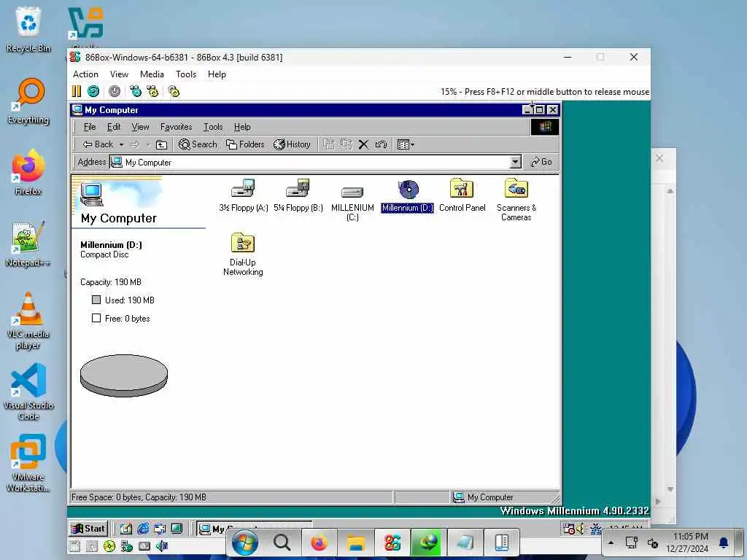Click the first floppy icon in 86Box status bar
Image resolution: width=747 pixels, height=560 pixels.
(74, 546)
